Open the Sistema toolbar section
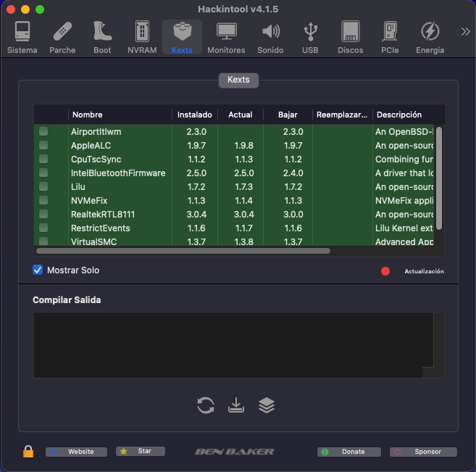Viewport: 476px width, 472px height. pyautogui.click(x=22, y=38)
